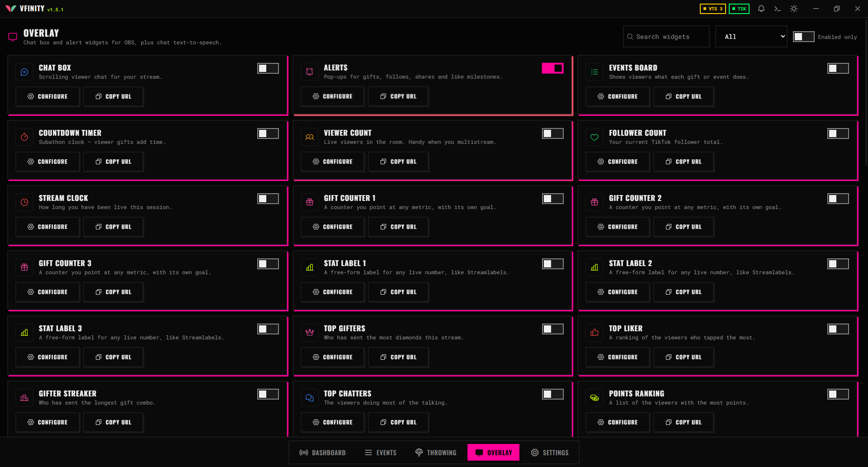Turn on the Enabled only filter
The image size is (868, 467).
(x=804, y=37)
